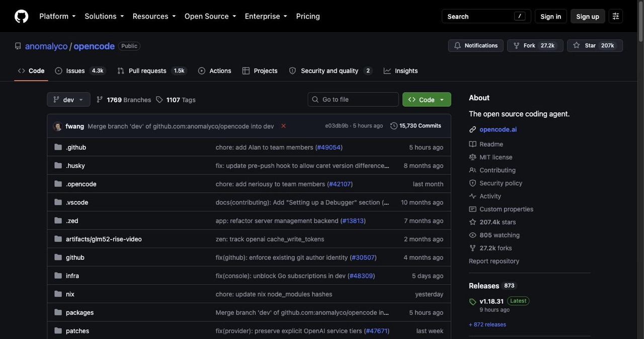The image size is (644, 339).
Task: Click the clock icon beside 15,730 Commits
Action: tap(393, 126)
